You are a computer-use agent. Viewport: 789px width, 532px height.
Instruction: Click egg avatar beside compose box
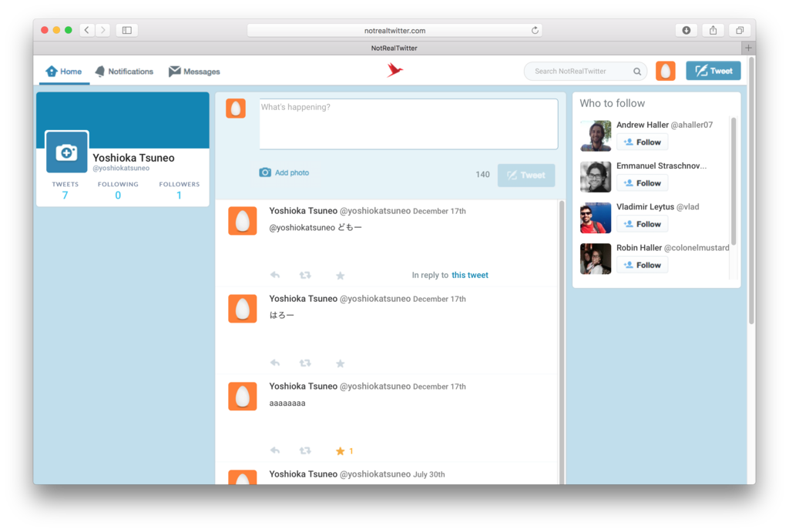[x=236, y=109]
